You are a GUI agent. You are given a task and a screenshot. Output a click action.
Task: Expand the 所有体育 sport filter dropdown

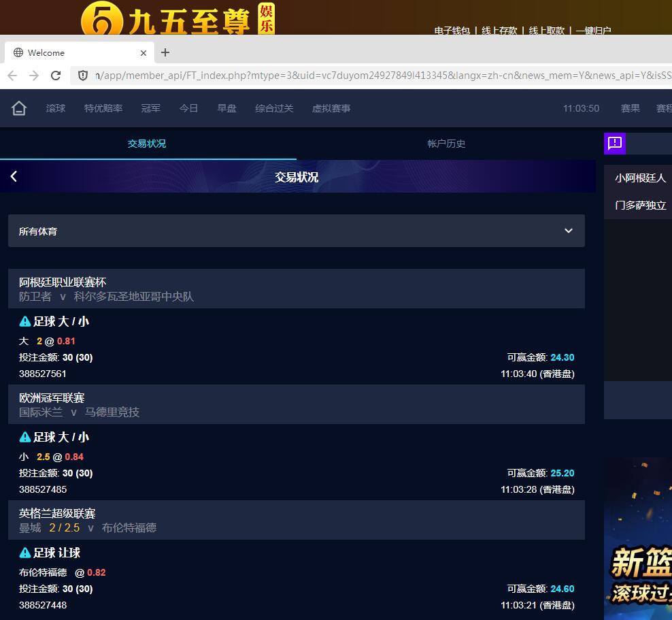[x=297, y=231]
